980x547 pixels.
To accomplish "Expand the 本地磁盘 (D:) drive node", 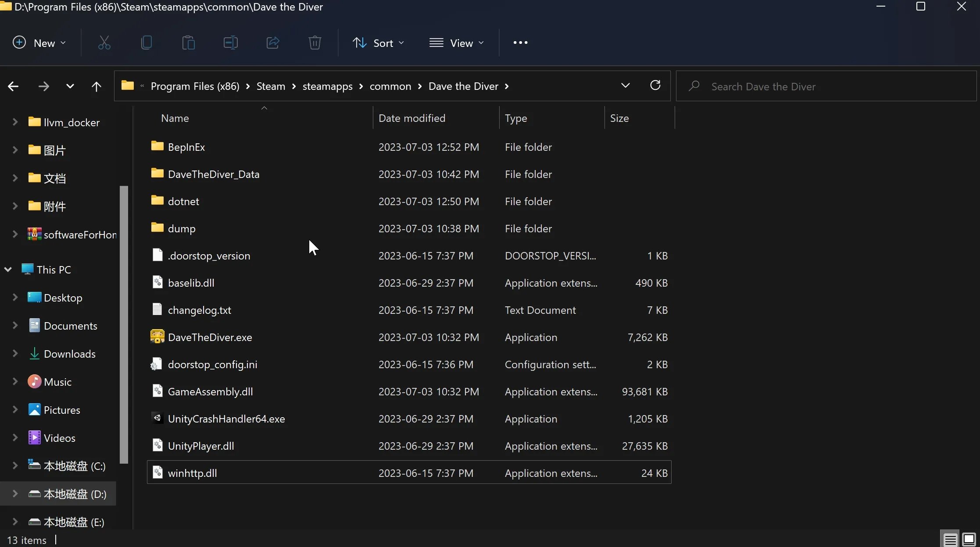I will [x=15, y=494].
